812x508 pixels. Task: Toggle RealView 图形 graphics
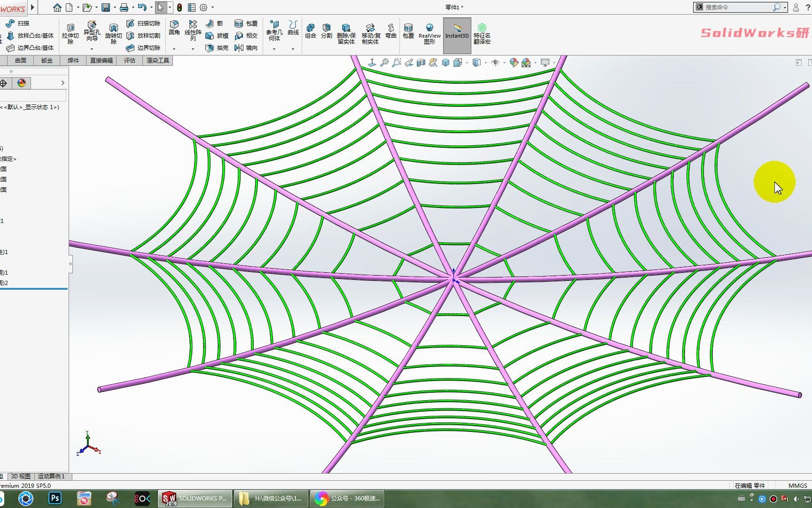click(x=429, y=34)
